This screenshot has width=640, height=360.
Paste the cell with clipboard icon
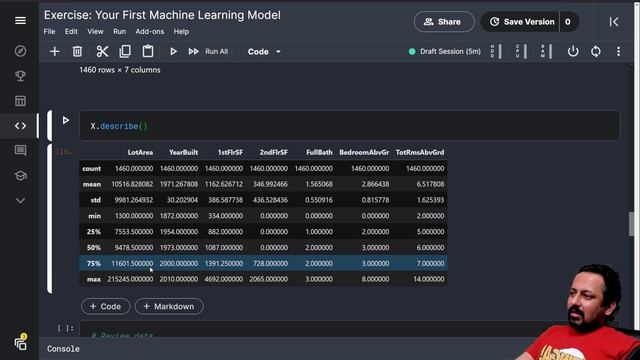(148, 51)
